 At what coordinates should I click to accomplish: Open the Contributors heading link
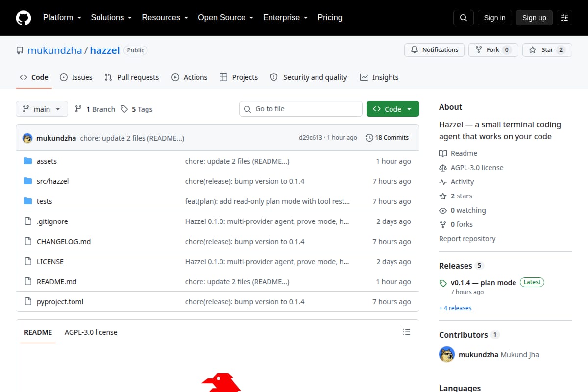(464, 335)
